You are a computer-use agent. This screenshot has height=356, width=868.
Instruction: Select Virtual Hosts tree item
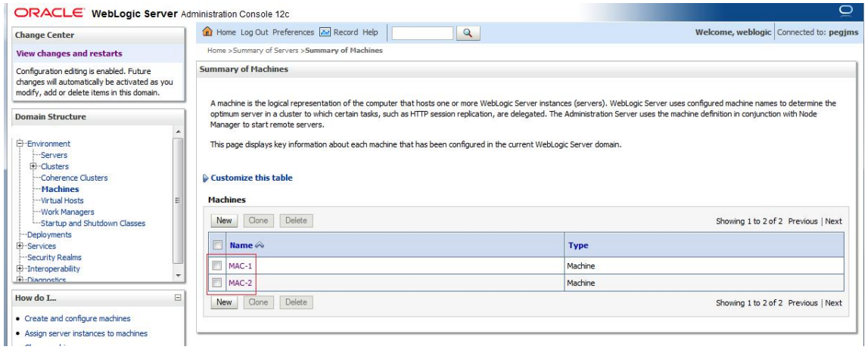pyautogui.click(x=62, y=200)
